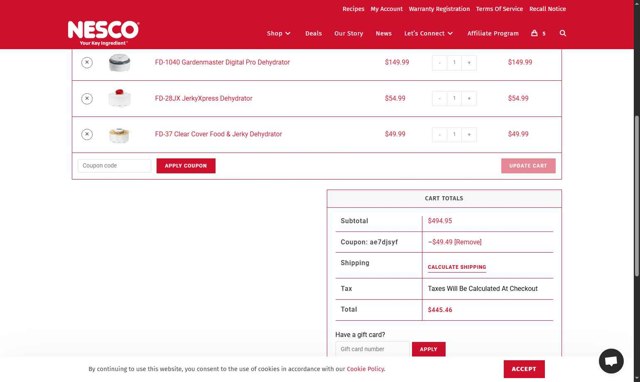640x382 pixels.
Task: Apply the gift card
Action: 429,349
